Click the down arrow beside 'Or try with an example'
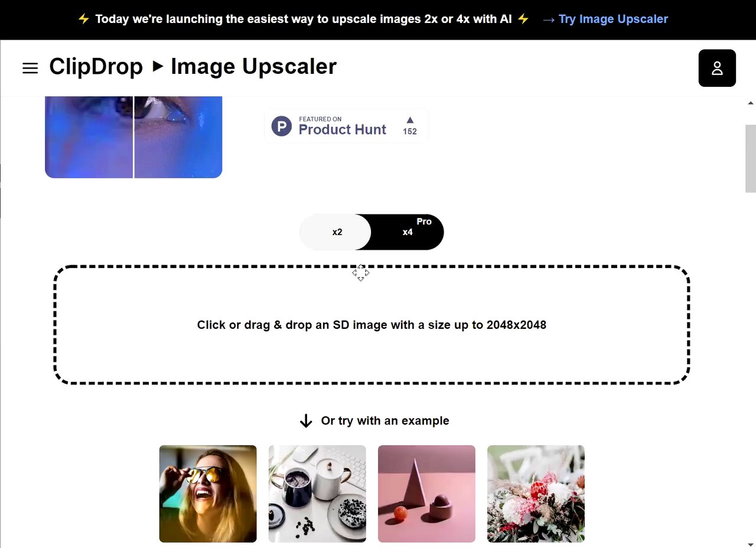 coord(306,421)
